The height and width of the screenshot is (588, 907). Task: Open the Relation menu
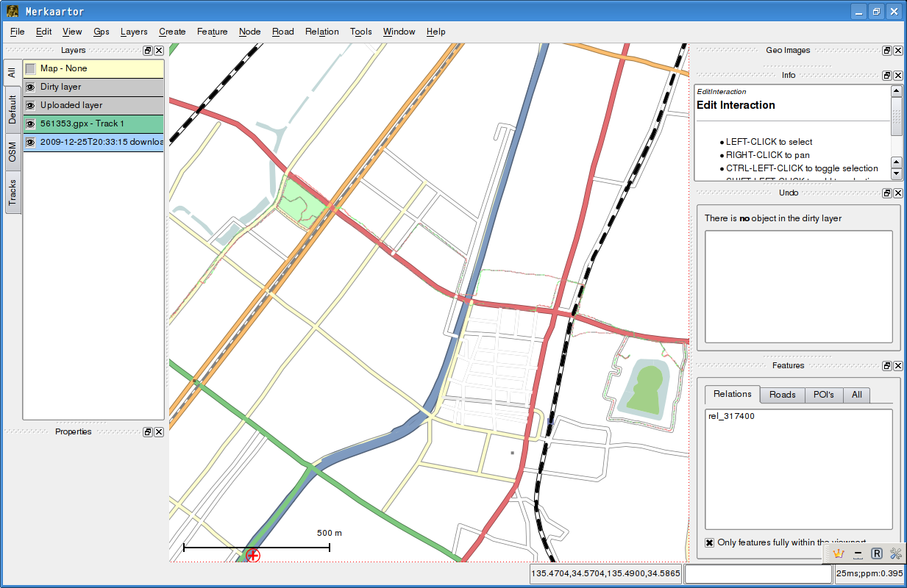[321, 32]
